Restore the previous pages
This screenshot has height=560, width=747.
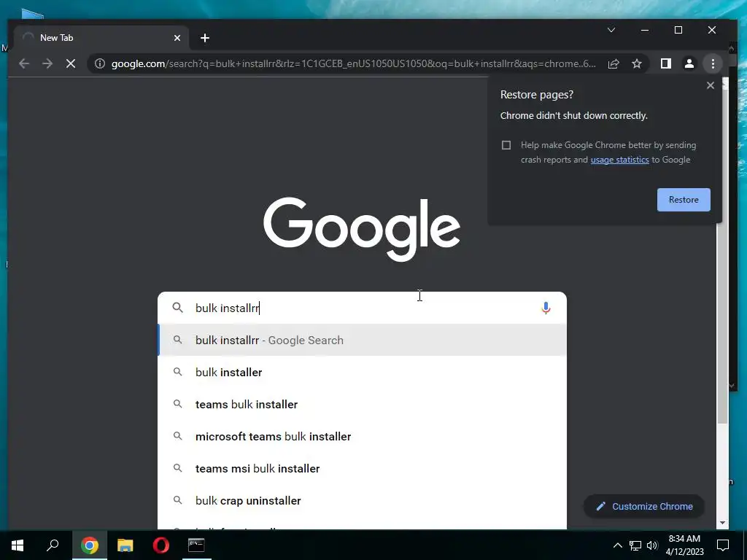(684, 200)
